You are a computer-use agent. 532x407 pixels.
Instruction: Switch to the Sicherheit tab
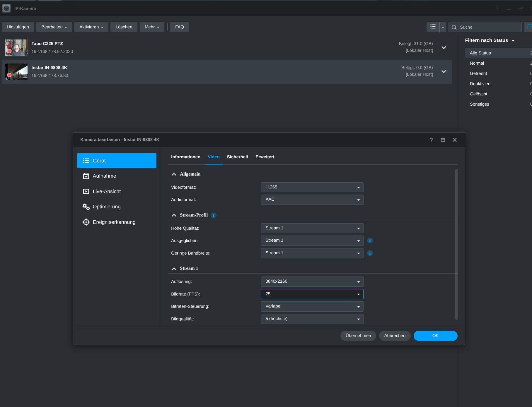(x=237, y=157)
